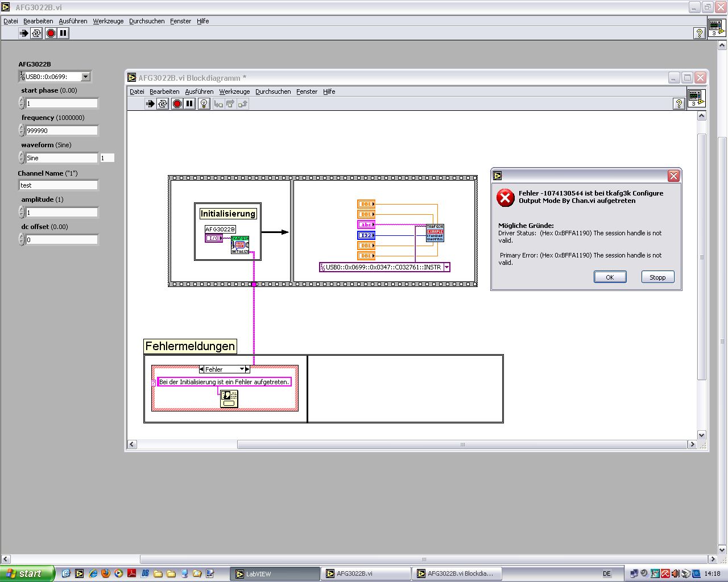The image size is (728, 582).
Task: Switch to the LabVIEW taskbar button
Action: click(275, 573)
